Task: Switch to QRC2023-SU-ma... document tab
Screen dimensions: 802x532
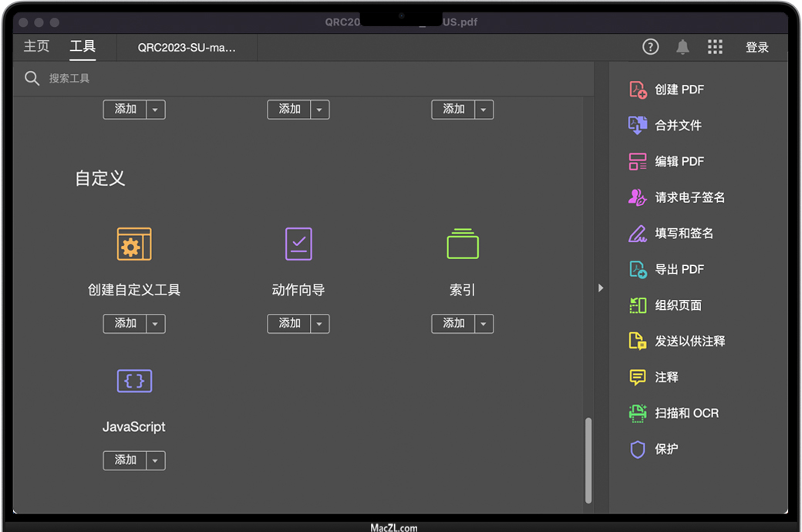Action: pos(187,48)
